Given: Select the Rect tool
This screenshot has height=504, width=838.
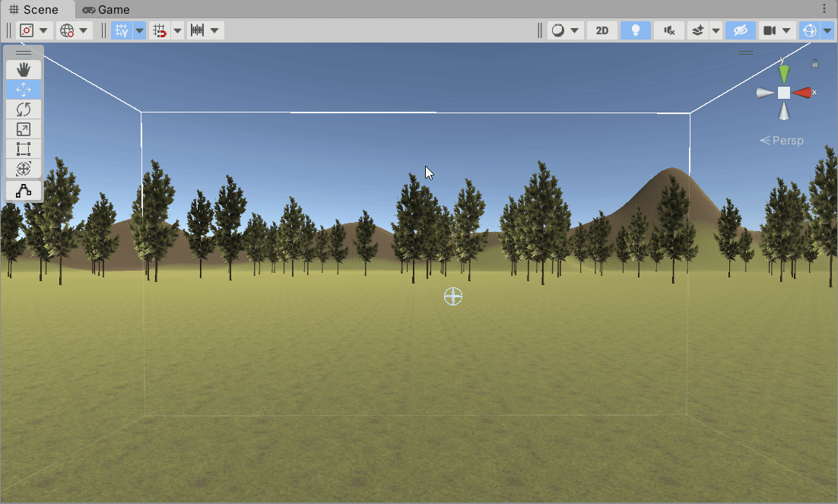Looking at the screenshot, I should (24, 148).
